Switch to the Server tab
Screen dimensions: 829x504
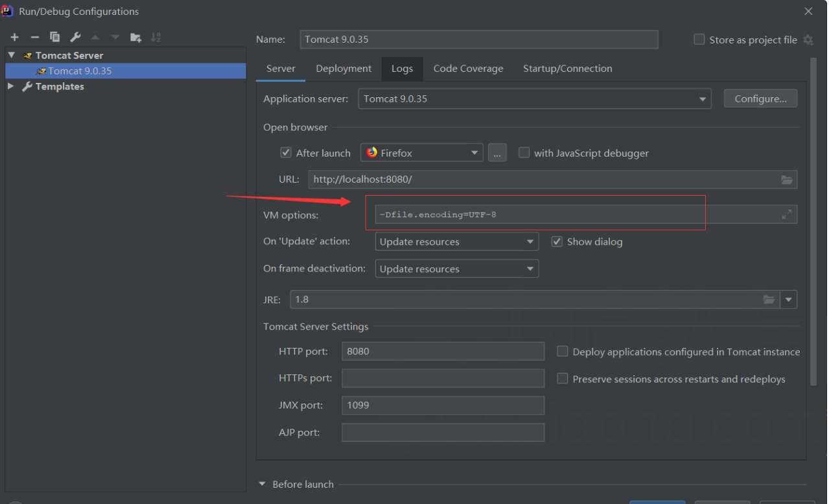[281, 69]
